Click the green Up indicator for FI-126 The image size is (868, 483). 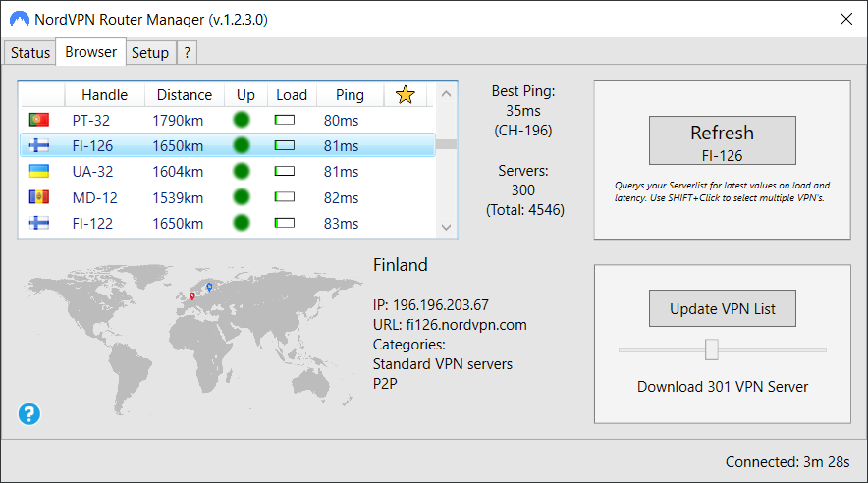click(x=242, y=145)
